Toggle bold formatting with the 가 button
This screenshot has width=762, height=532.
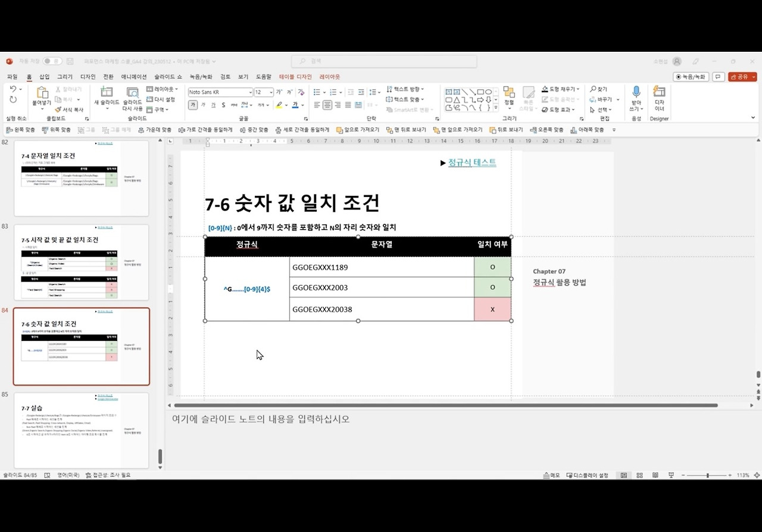(192, 105)
